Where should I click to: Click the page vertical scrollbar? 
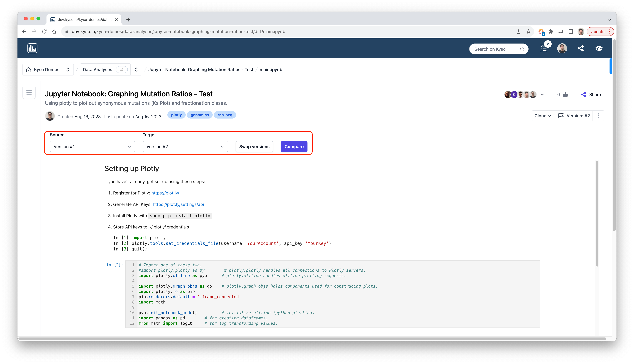(614, 135)
